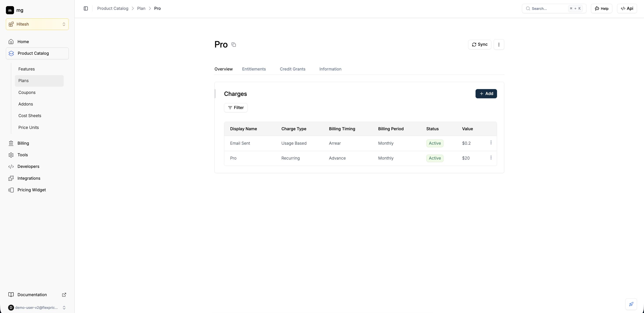Switch to the Credit Grants tab
The image size is (644, 313).
[292, 69]
